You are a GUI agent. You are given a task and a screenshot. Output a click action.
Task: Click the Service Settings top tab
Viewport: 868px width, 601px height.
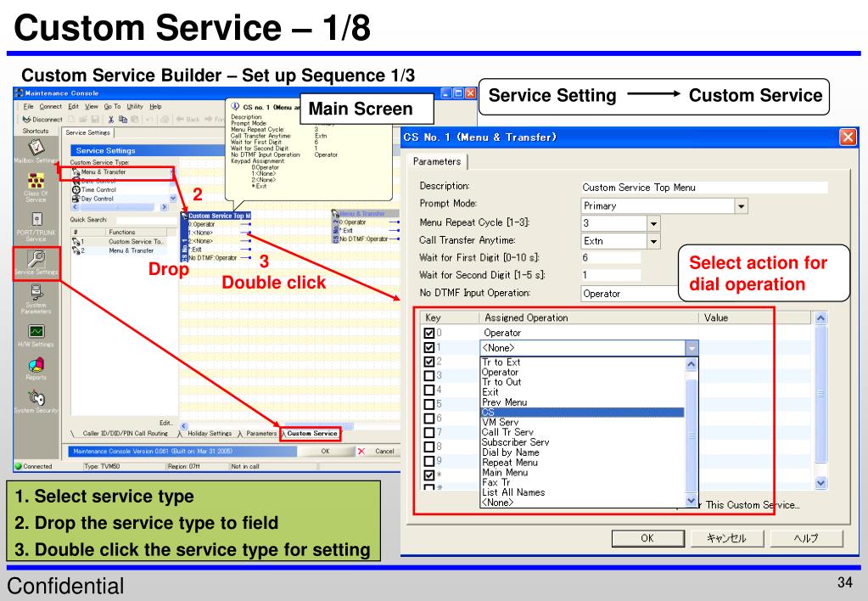88,133
